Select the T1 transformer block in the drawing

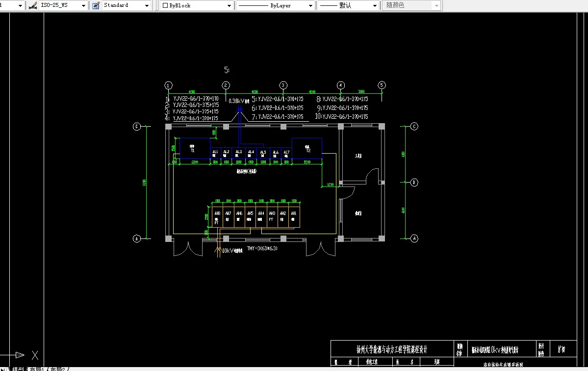[195, 148]
